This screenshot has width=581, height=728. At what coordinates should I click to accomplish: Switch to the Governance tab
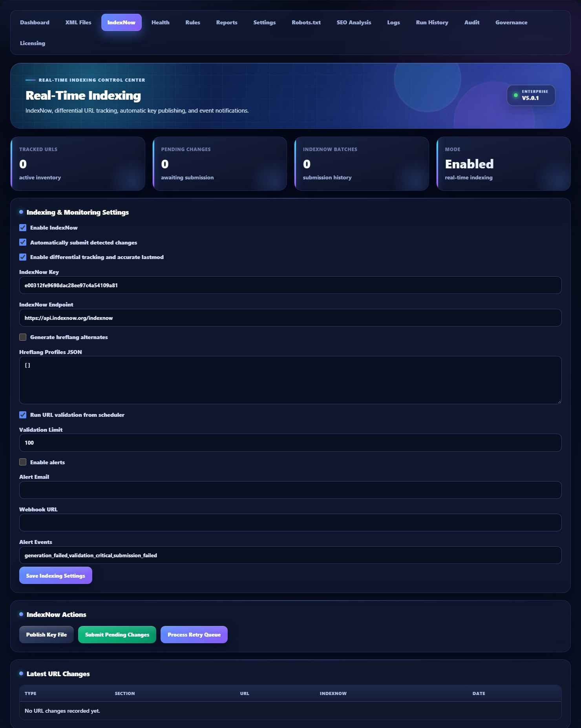point(511,22)
